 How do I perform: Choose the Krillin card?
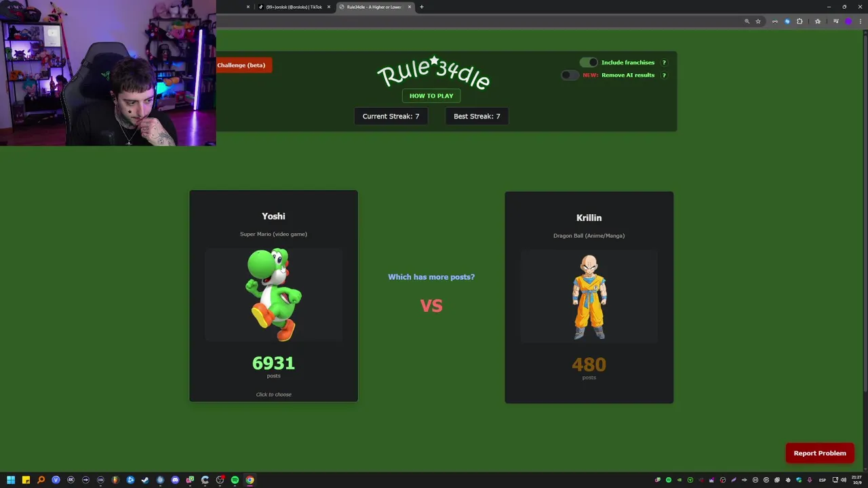tap(589, 297)
